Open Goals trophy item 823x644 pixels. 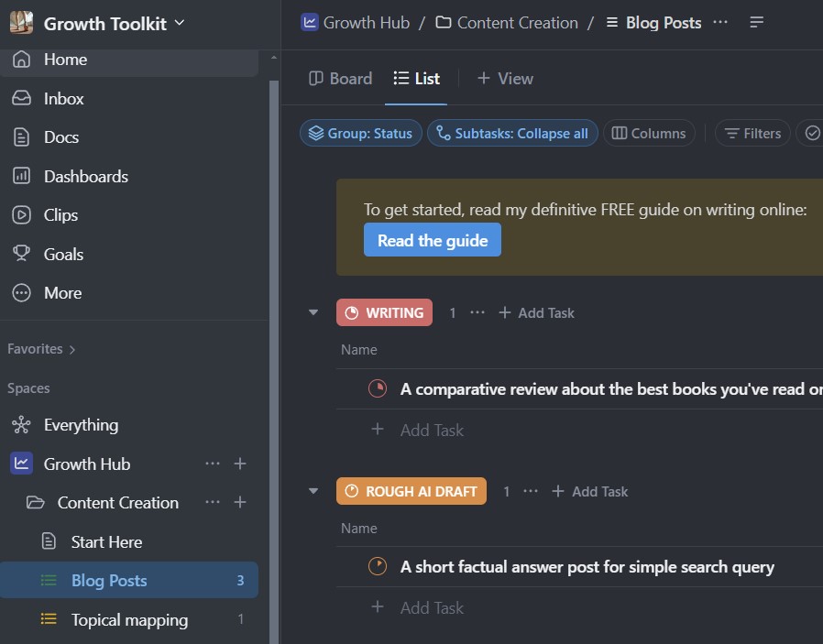tap(63, 255)
